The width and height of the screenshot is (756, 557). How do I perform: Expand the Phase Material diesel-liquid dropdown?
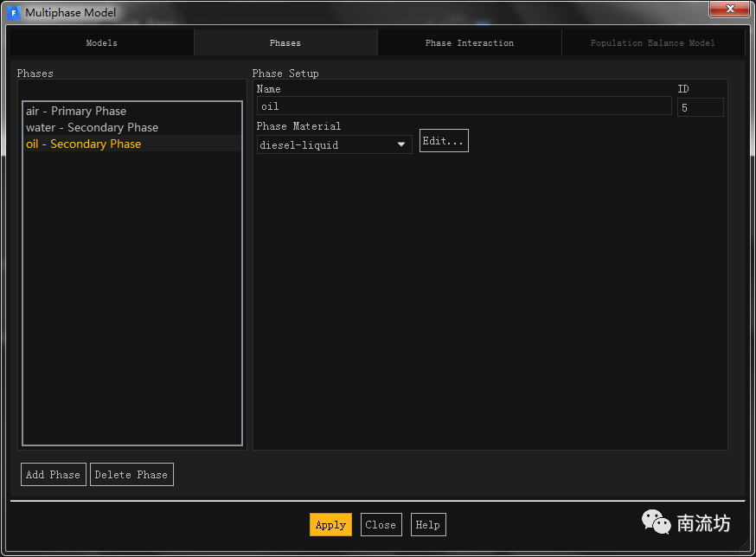pos(334,145)
